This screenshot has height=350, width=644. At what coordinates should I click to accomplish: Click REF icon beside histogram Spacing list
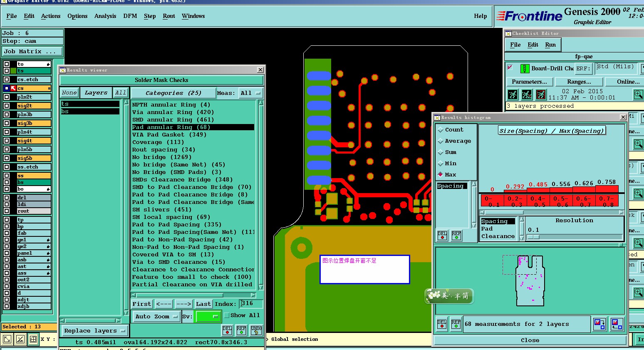[x=456, y=236]
